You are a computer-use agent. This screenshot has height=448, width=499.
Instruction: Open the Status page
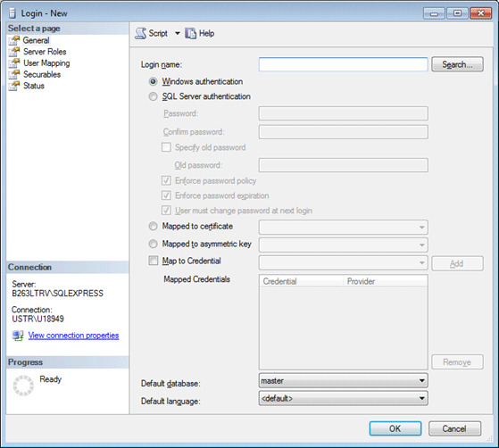(33, 86)
